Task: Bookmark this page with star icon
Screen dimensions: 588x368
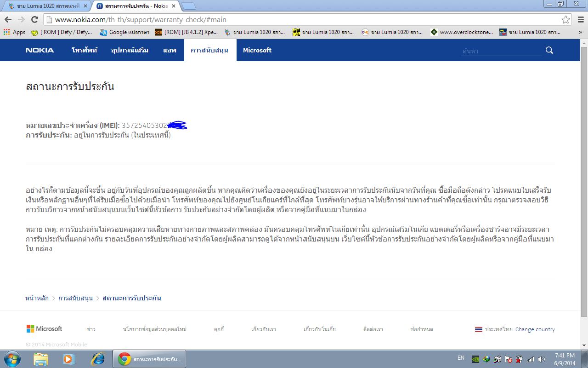Action: pyautogui.click(x=565, y=20)
